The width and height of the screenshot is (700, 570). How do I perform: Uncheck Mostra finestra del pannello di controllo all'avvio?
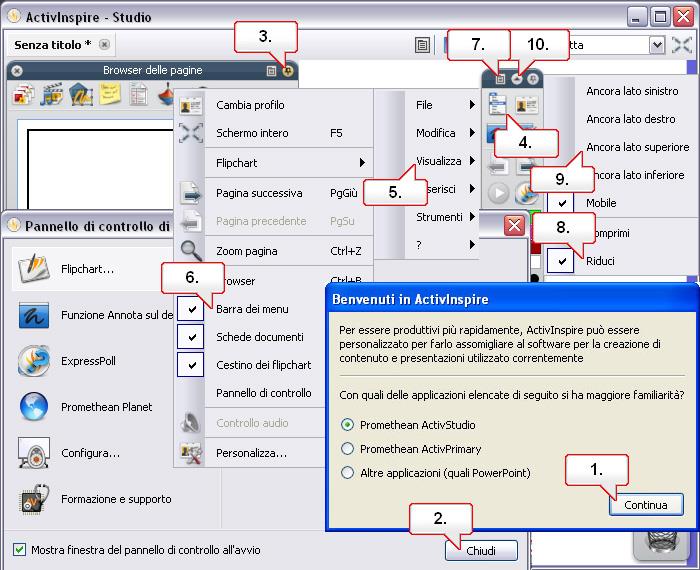[19, 549]
